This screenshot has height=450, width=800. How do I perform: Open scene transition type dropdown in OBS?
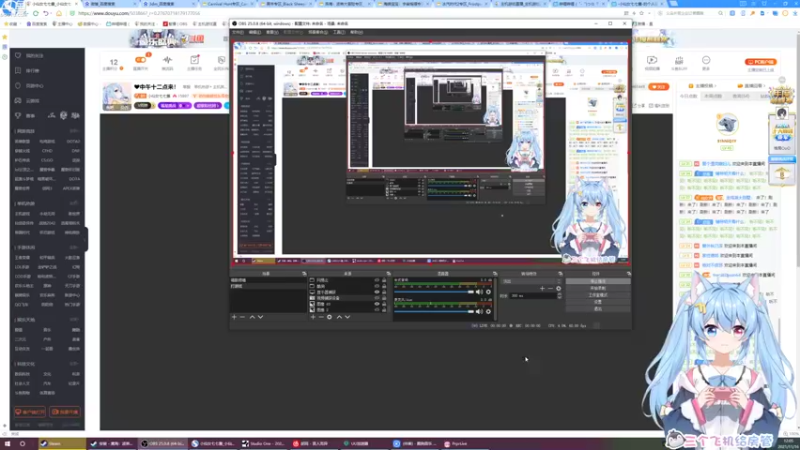point(531,281)
